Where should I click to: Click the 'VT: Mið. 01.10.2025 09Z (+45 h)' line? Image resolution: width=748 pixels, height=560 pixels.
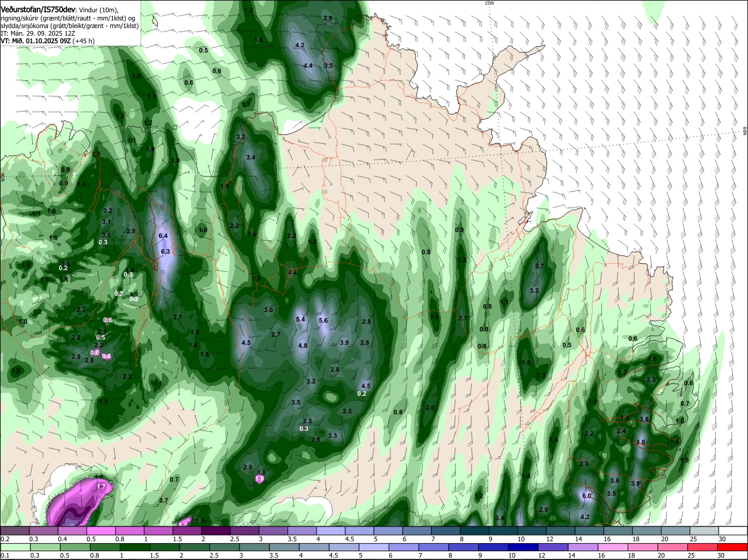[x=48, y=41]
